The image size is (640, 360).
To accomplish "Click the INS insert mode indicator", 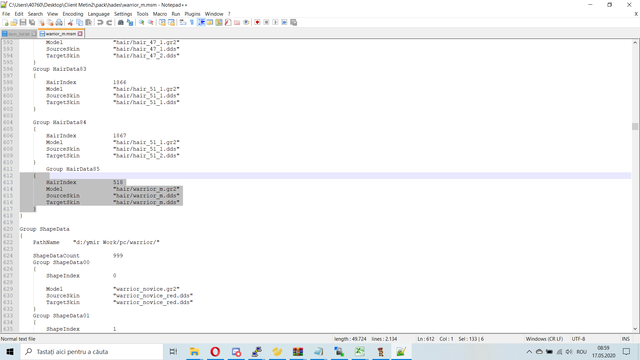I will 625,339.
